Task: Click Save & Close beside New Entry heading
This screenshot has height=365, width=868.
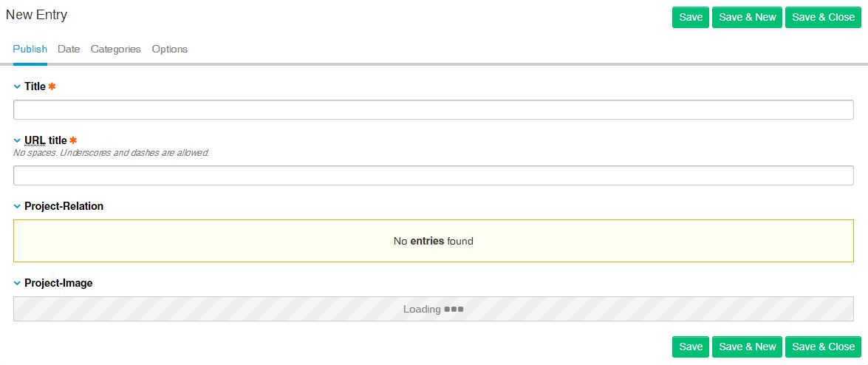Action: pos(823,17)
